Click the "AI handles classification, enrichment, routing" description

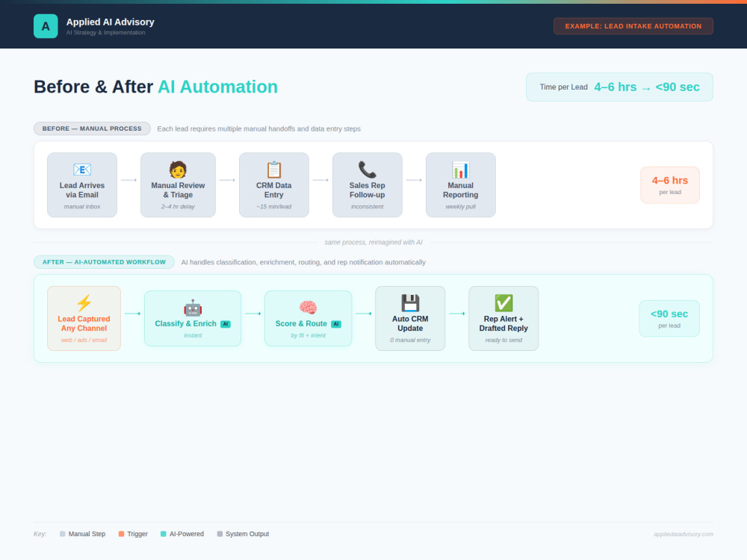tap(303, 262)
